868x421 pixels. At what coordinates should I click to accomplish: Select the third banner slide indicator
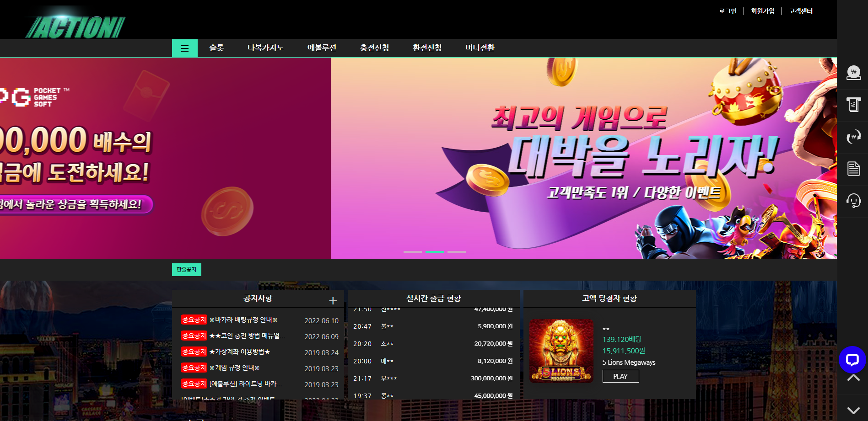point(456,252)
